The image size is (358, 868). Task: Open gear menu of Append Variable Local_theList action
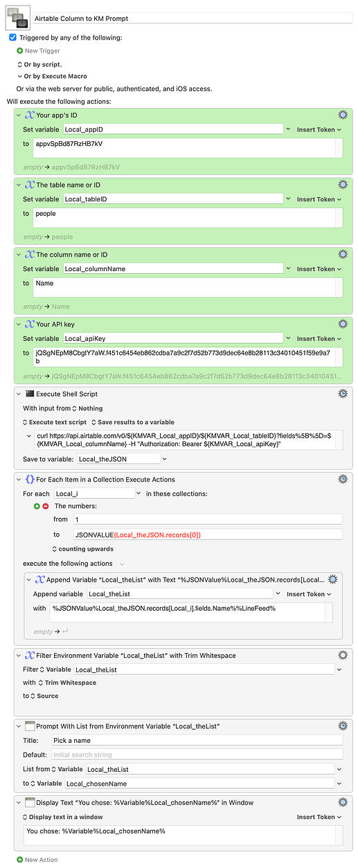(x=332, y=579)
